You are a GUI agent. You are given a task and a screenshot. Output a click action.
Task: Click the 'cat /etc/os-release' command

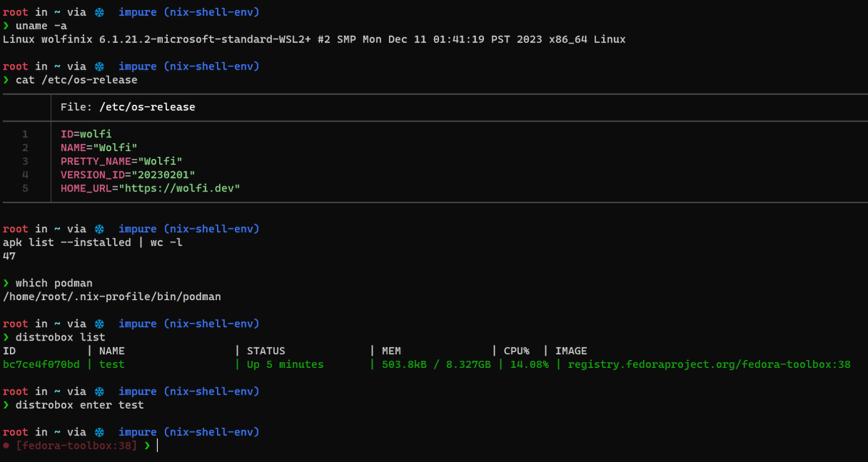point(77,80)
